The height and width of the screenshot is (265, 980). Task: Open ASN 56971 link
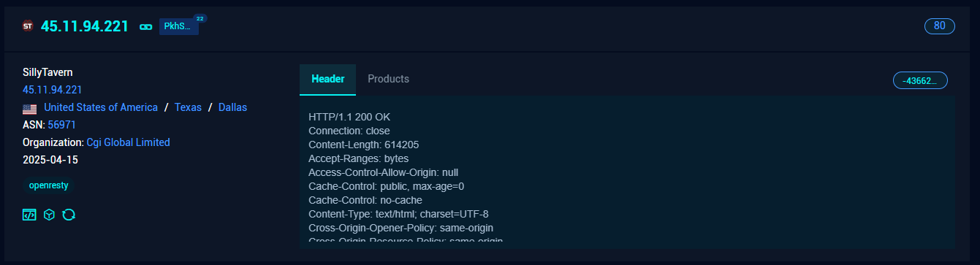pos(62,125)
